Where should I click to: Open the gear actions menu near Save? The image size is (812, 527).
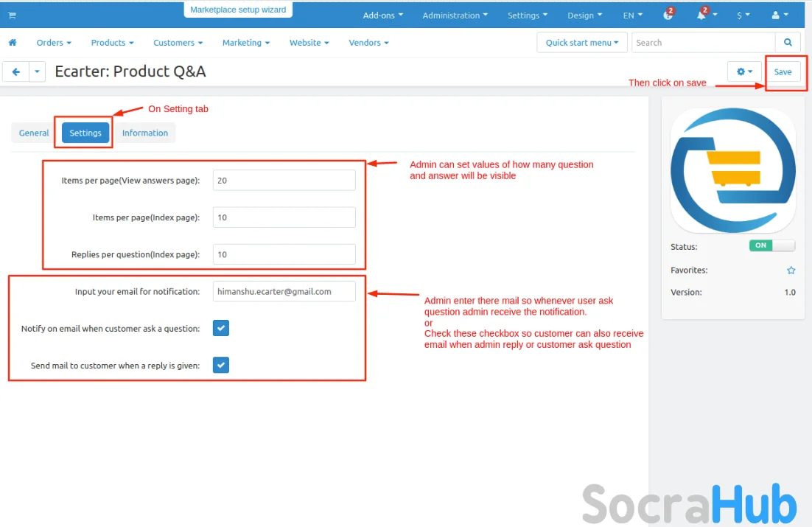click(744, 71)
